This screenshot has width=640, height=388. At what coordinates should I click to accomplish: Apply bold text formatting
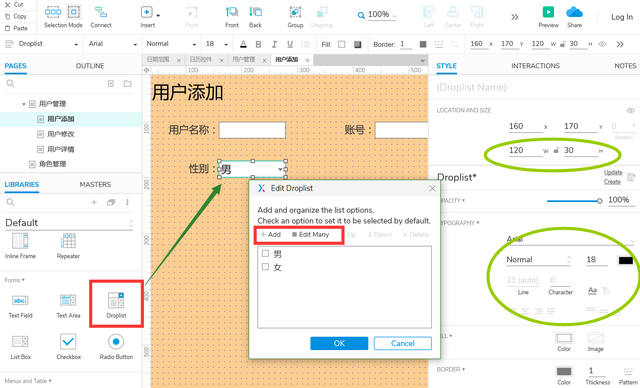[258, 44]
